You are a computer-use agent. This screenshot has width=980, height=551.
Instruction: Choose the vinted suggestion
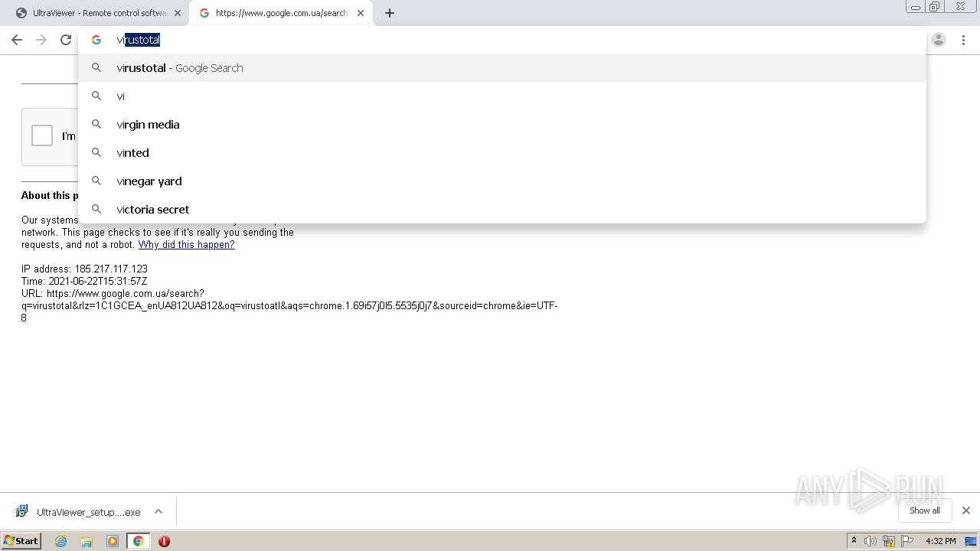502,153
